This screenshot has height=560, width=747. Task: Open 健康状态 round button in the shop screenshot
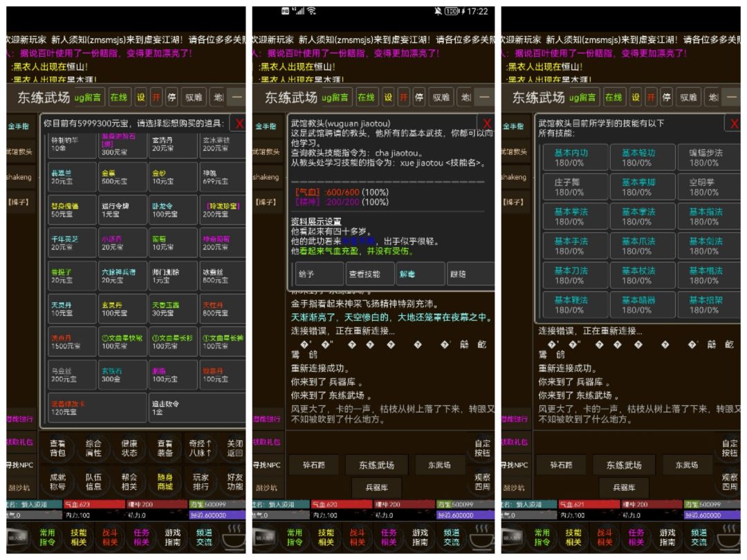(129, 448)
